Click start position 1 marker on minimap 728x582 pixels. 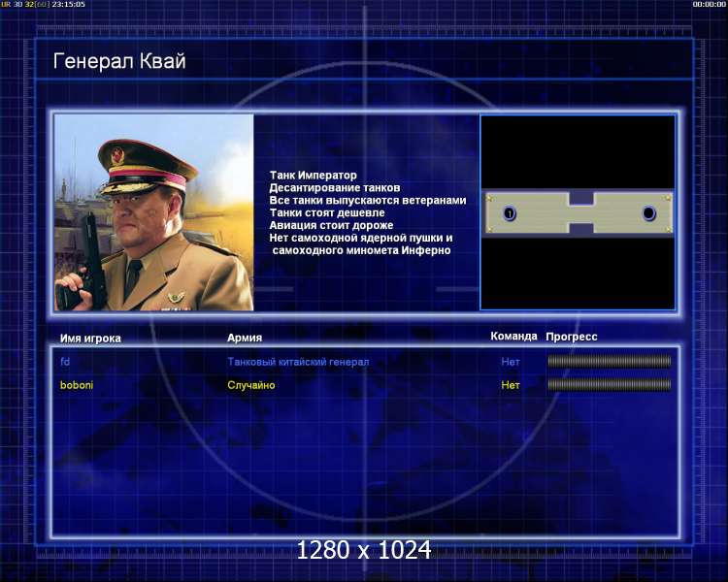[x=510, y=213]
